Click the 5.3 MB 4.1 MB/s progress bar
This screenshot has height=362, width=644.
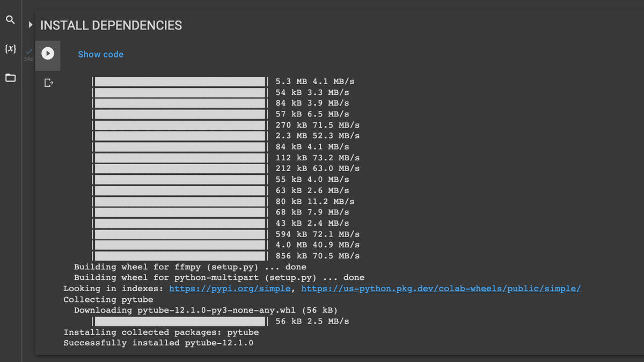(x=180, y=82)
